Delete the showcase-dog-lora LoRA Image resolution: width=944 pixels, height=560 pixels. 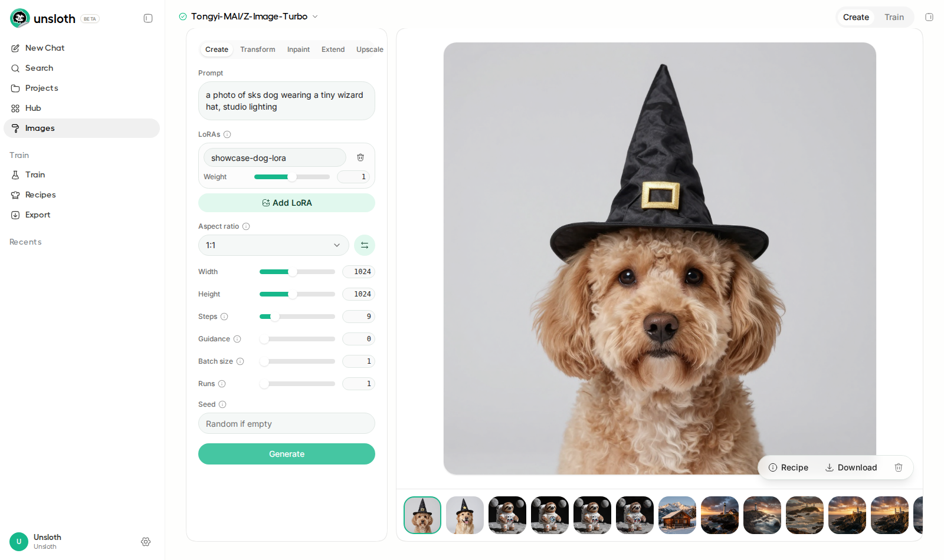tap(360, 157)
